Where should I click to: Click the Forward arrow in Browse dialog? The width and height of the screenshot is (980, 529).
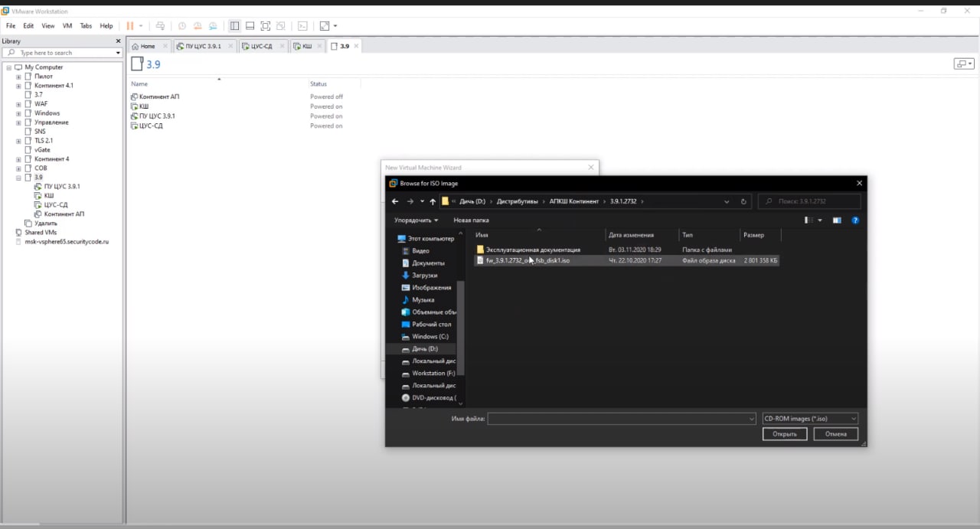click(410, 201)
